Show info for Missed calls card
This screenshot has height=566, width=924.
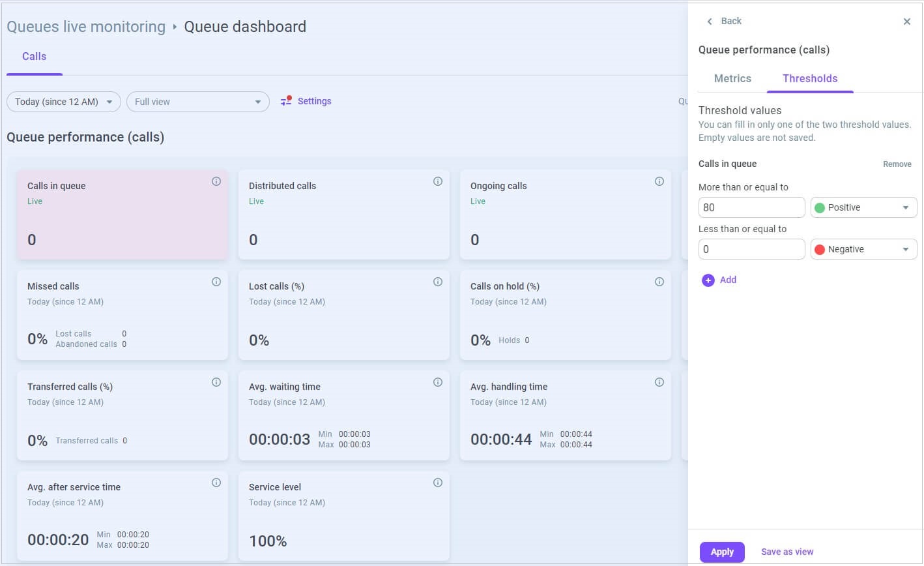216,282
